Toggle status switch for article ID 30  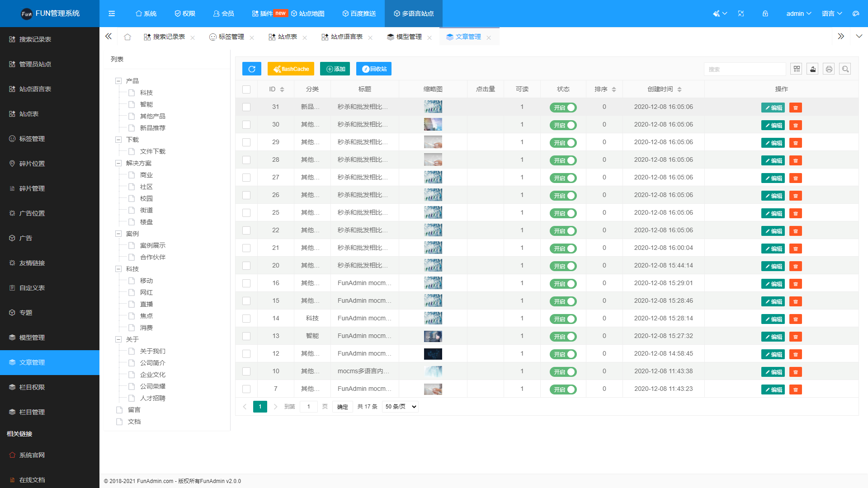pyautogui.click(x=563, y=125)
